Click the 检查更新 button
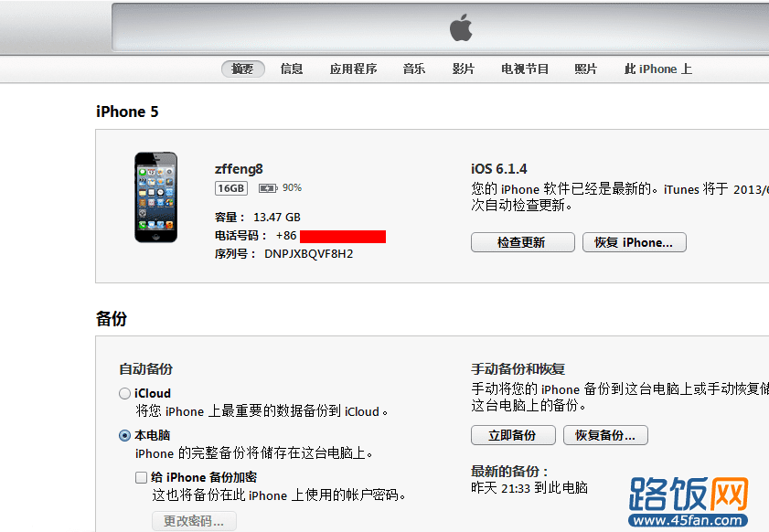This screenshot has width=769, height=532. tap(523, 242)
